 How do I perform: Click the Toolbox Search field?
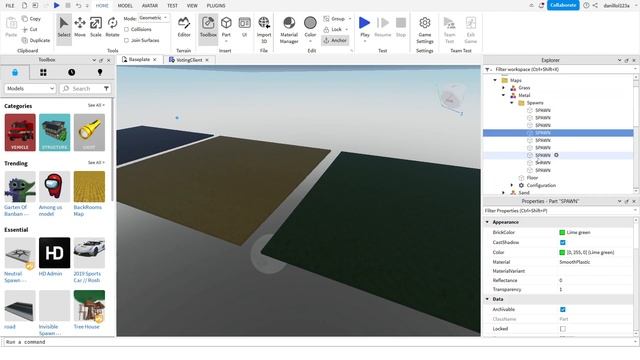point(82,89)
